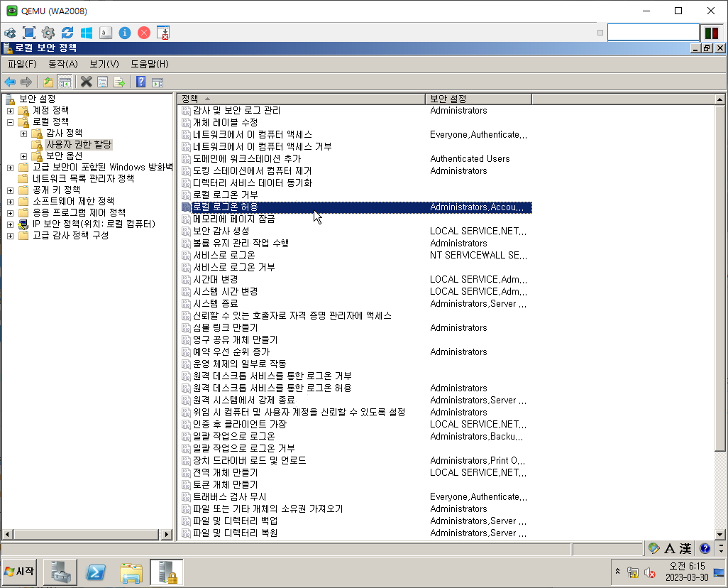Click the delete X toolbar icon
This screenshot has width=728, height=588.
(x=87, y=82)
